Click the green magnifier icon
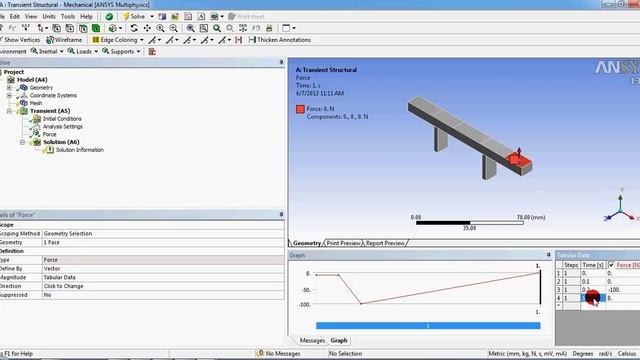 click(x=217, y=28)
